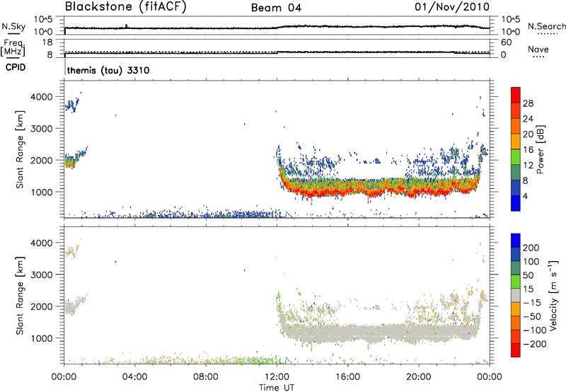Click the 2000 km tick on the velocity panel
Viewport: 566px width, 392px height.
click(x=42, y=306)
